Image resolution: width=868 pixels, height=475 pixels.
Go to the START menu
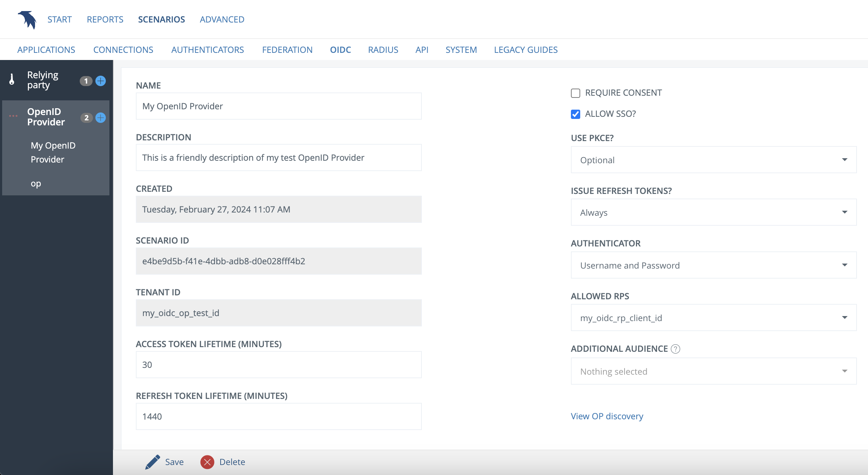(x=60, y=19)
